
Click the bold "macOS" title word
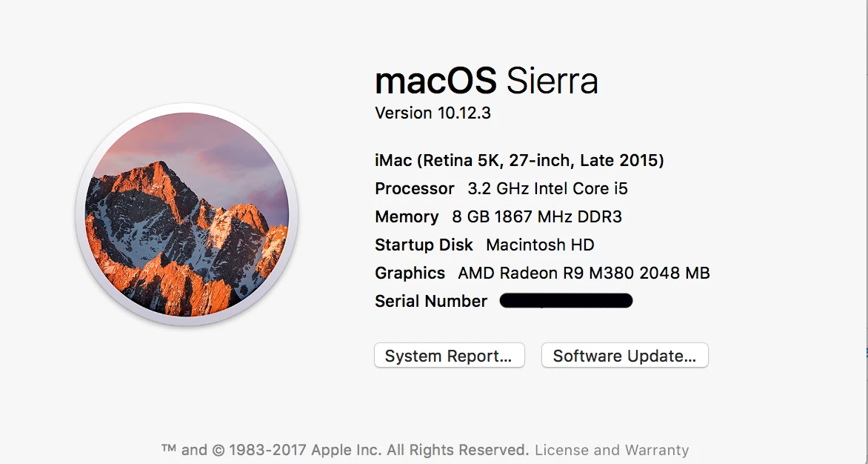click(x=437, y=81)
